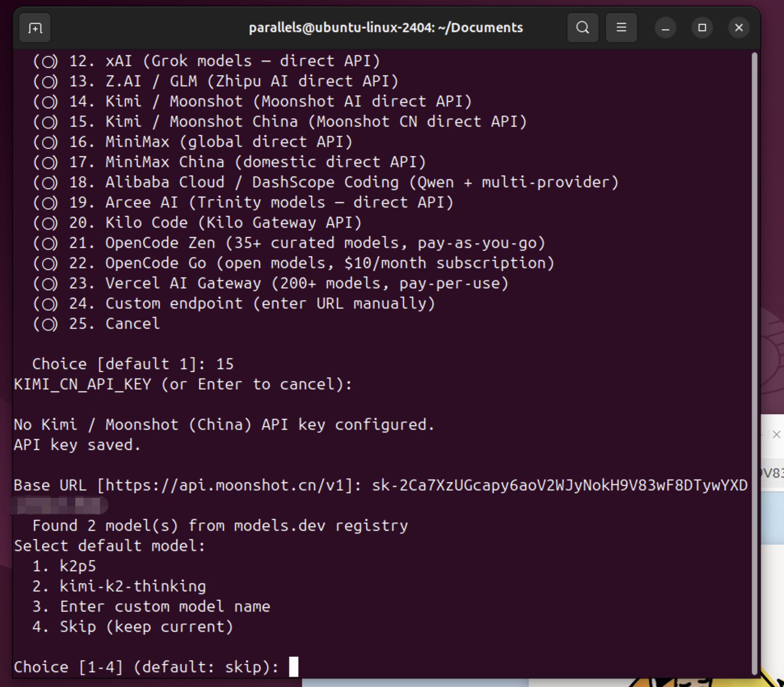The width and height of the screenshot is (784, 687).
Task: Select the OpenCode Zen radio option
Action: coord(46,243)
